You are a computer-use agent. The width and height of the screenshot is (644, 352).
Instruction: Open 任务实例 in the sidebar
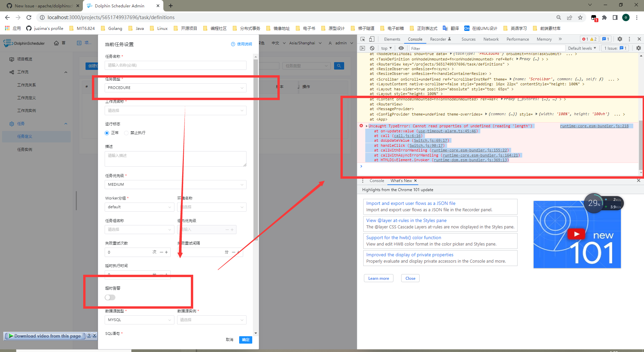25,149
